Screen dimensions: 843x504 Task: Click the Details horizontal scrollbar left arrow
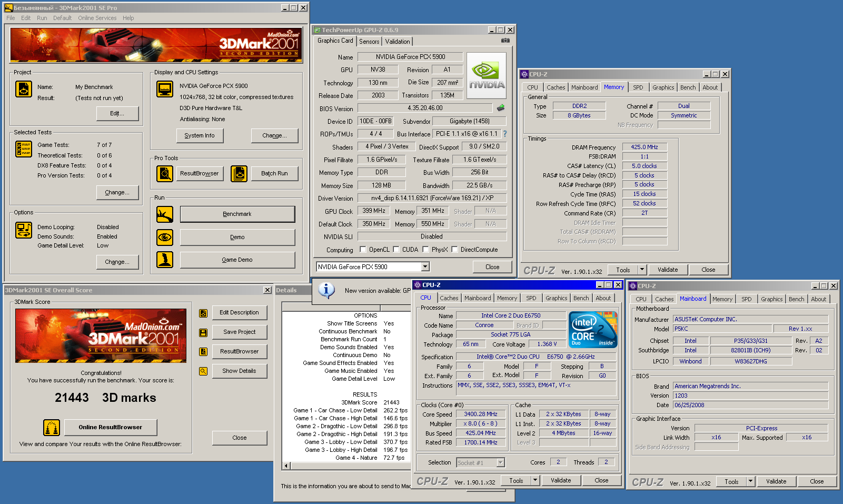286,466
